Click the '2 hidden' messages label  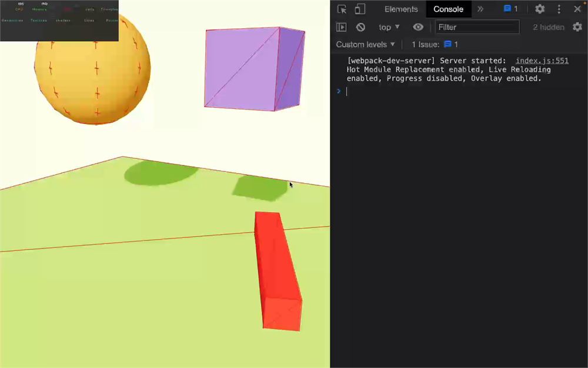click(548, 27)
